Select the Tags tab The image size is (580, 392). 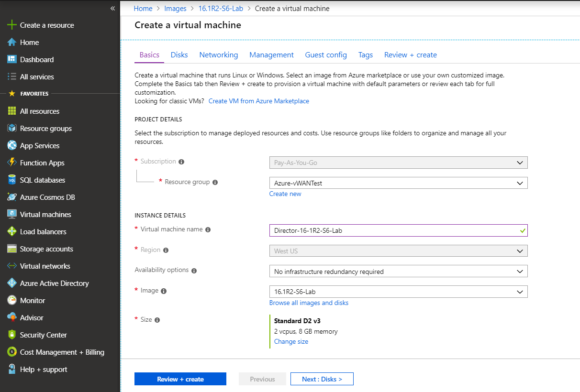[366, 54]
